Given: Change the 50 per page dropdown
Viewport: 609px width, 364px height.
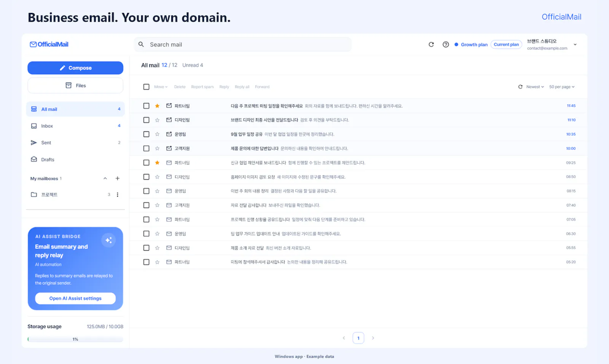Looking at the screenshot, I should [562, 87].
